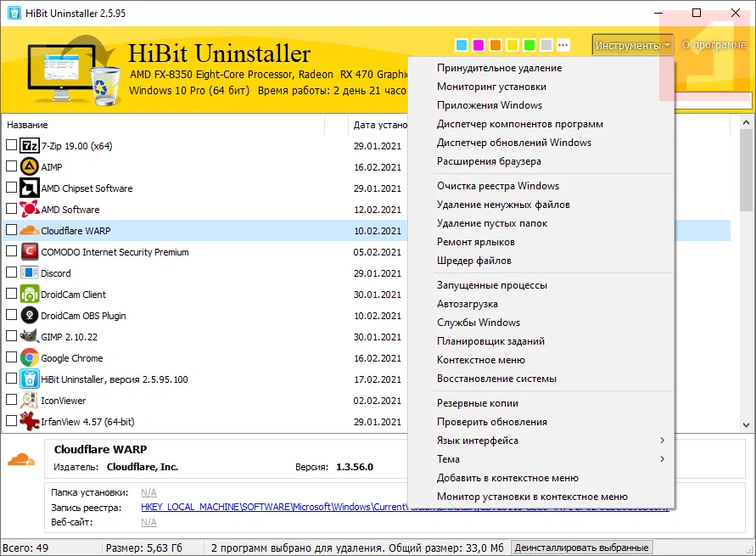The width and height of the screenshot is (756, 556).
Task: Click the N/A link for Папка установки
Action: point(148,492)
